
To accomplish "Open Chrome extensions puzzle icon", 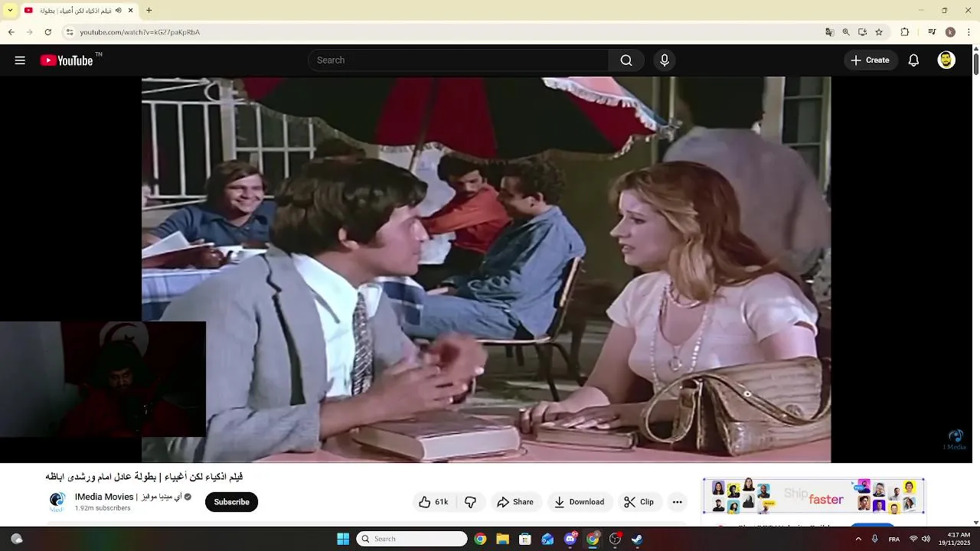I will tap(905, 32).
